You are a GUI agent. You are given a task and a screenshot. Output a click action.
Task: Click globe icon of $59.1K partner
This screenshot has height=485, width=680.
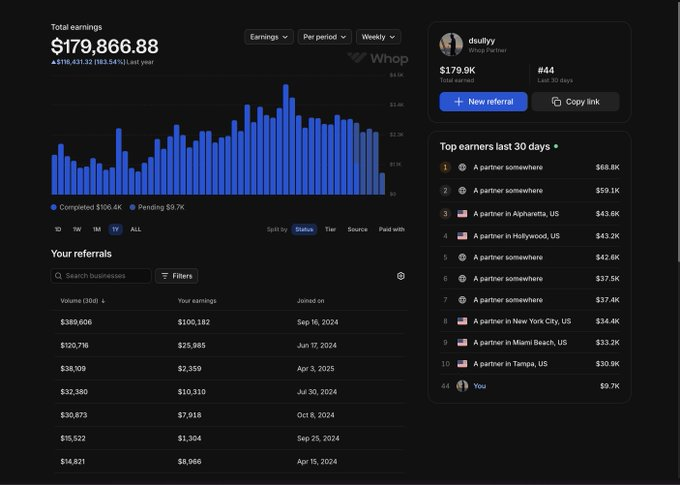tap(462, 190)
